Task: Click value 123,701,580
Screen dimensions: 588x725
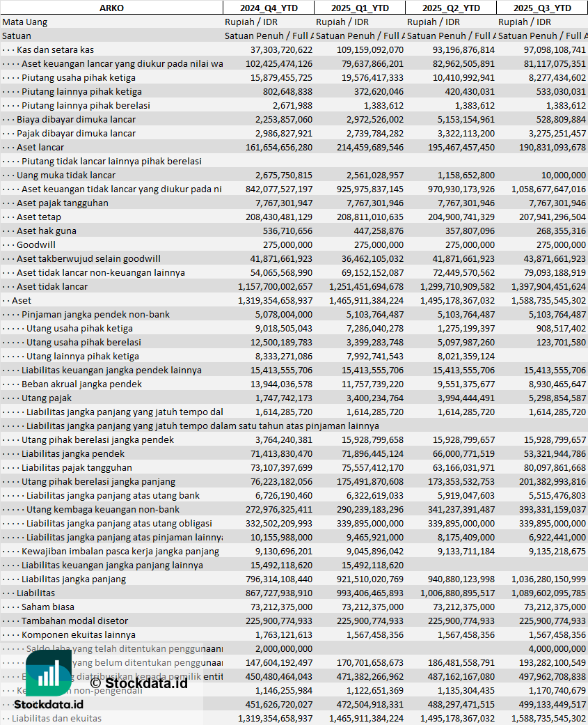Action: 560,342
